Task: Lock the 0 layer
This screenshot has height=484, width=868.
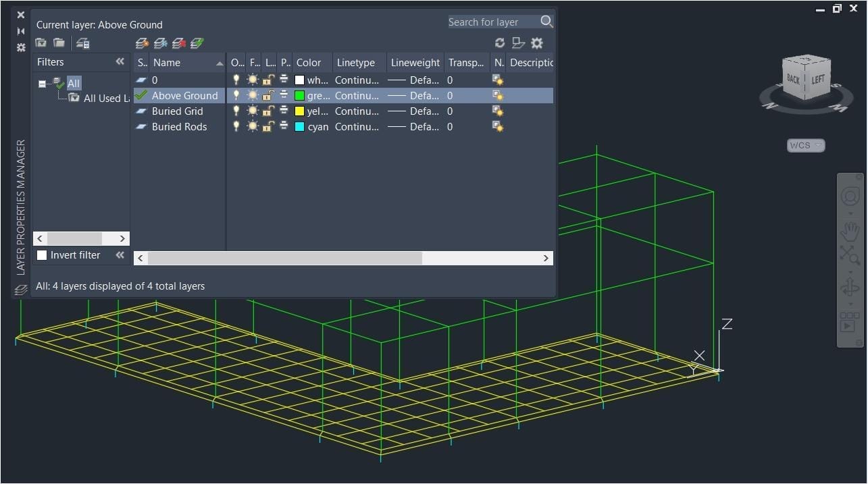Action: [267, 80]
